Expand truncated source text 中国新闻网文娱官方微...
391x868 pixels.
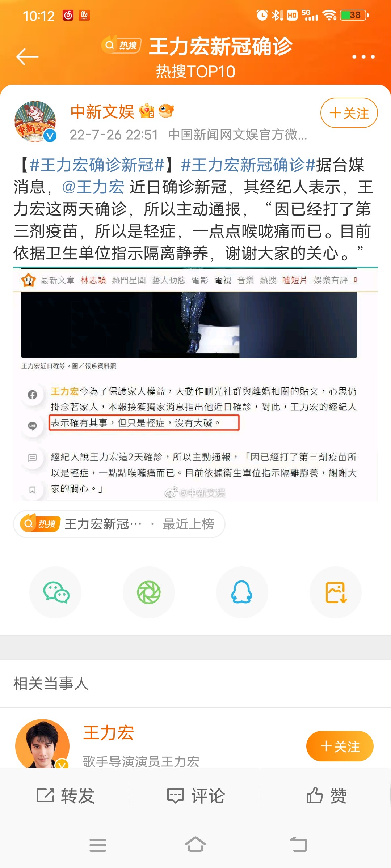point(237,135)
